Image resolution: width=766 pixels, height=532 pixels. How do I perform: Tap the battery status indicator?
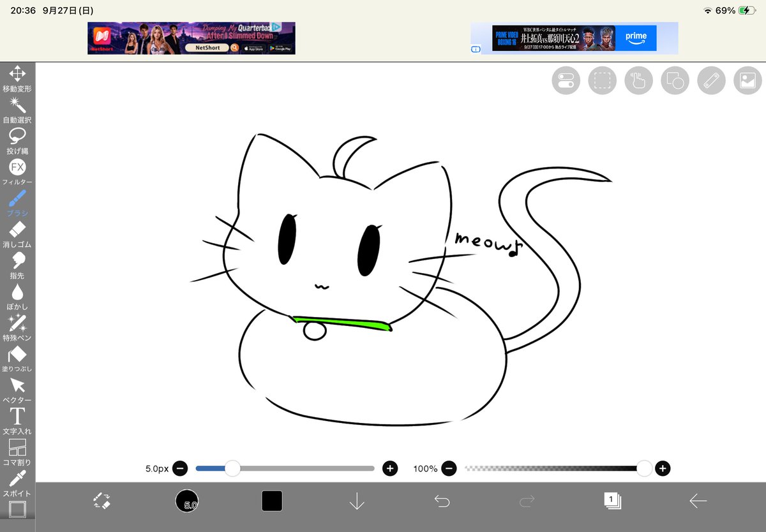pos(746,10)
